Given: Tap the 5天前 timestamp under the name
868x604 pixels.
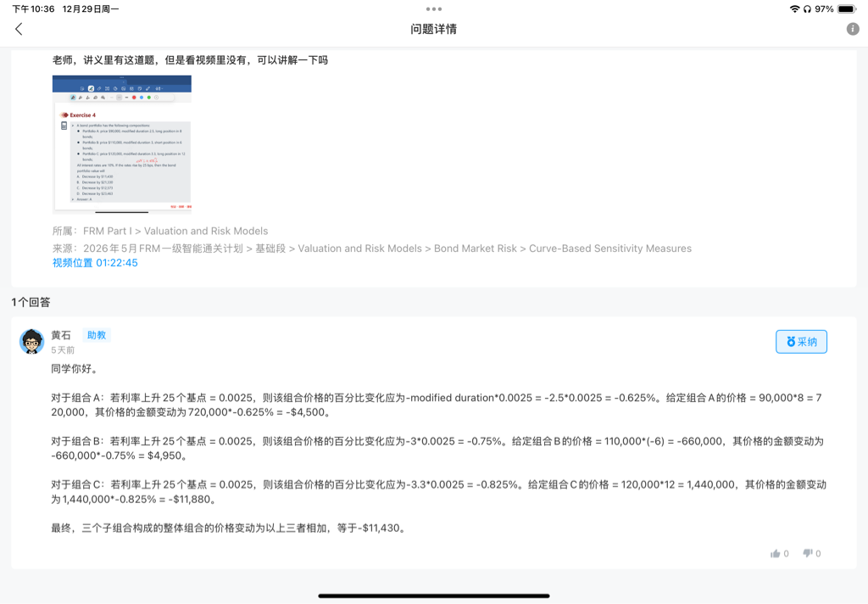Looking at the screenshot, I should 63,350.
